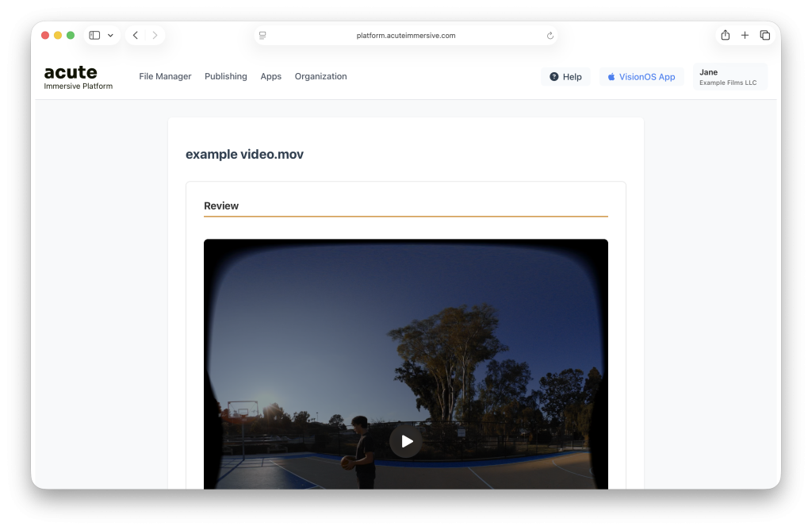Expand the sidebar tab group chevron
The image size is (812, 530).
pos(110,36)
